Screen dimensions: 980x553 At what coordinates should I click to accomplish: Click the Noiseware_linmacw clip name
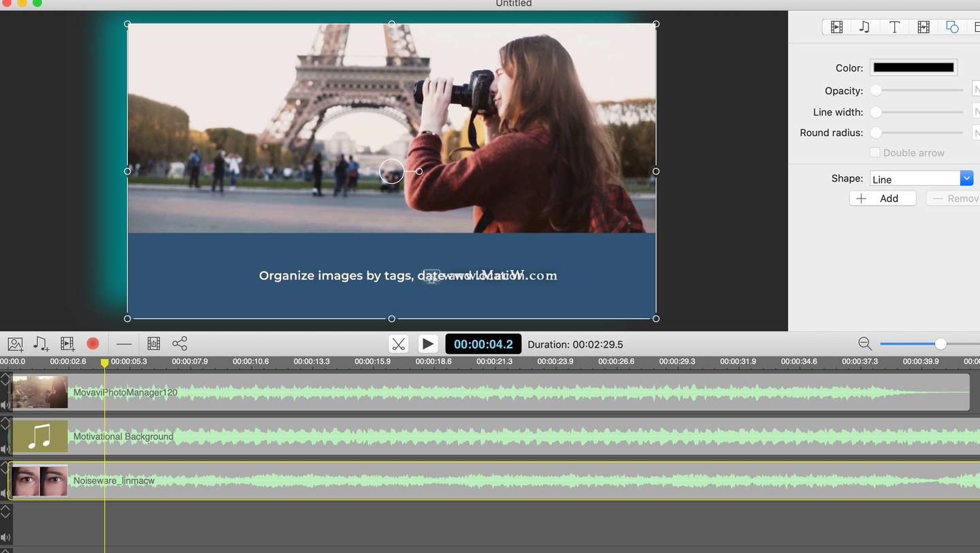point(114,481)
